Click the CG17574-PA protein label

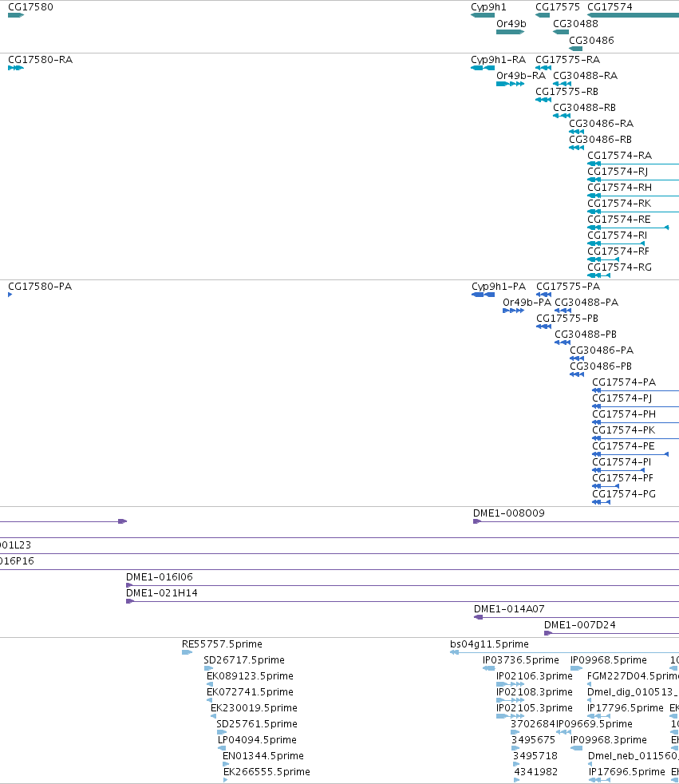coord(624,382)
